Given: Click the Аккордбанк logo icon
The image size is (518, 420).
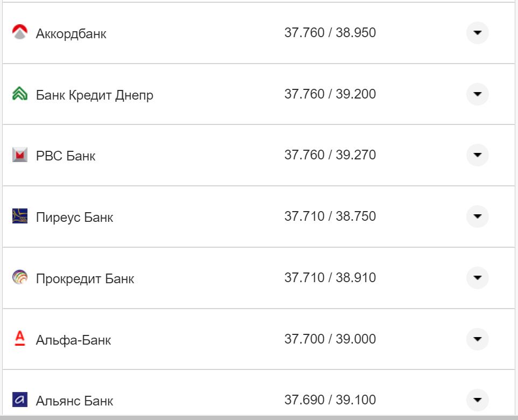Looking at the screenshot, I should (19, 33).
